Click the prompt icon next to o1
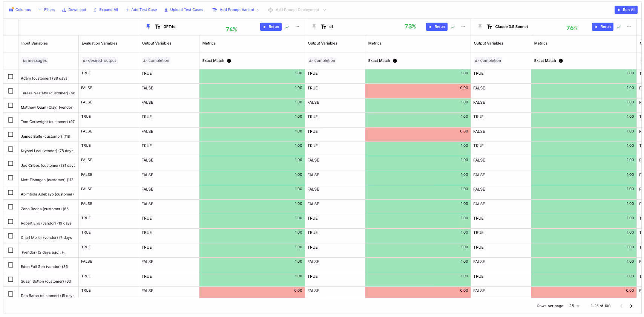644x317 pixels. point(324,27)
